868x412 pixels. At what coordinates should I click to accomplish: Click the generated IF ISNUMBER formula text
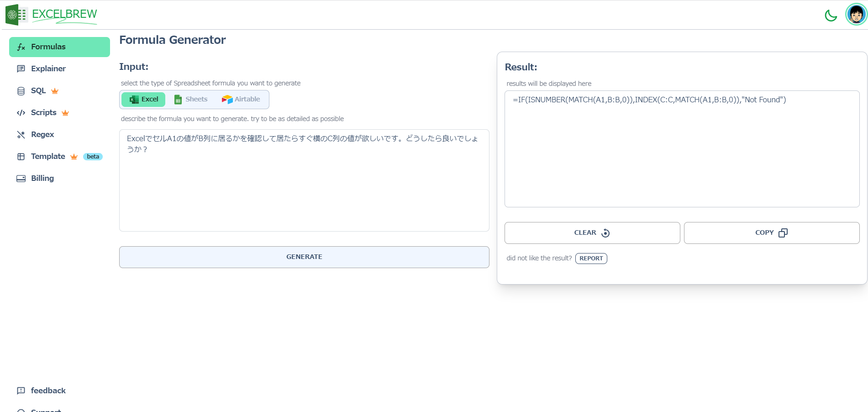[x=649, y=100]
